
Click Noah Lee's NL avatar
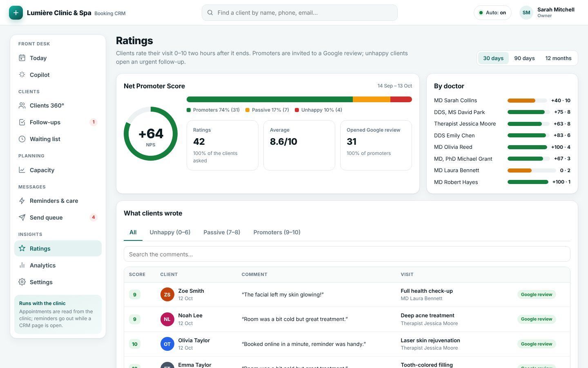[167, 319]
